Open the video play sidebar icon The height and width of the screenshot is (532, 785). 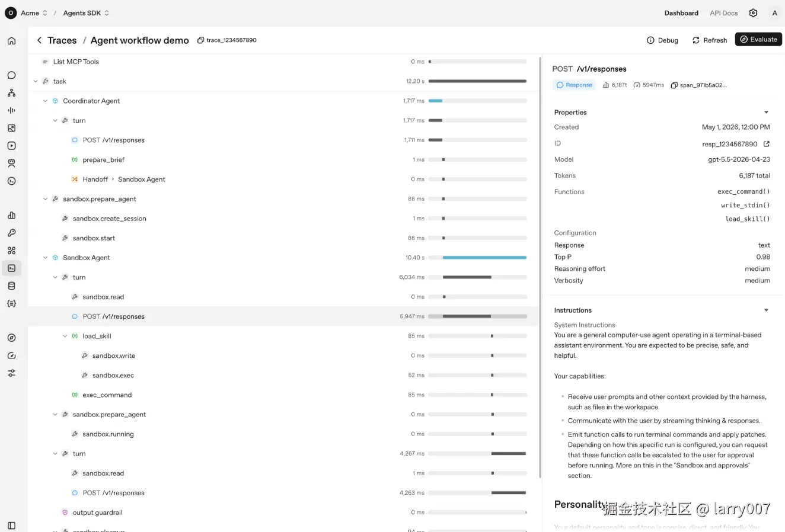tap(11, 146)
